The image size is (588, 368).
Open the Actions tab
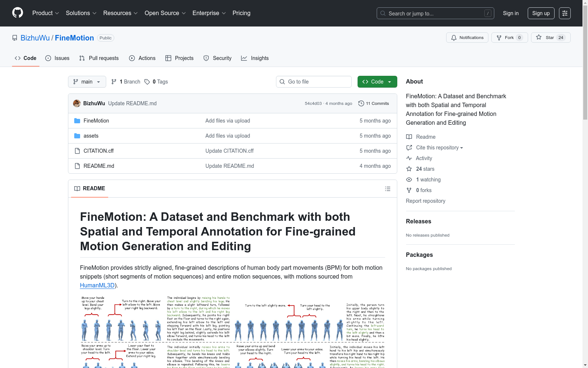142,58
